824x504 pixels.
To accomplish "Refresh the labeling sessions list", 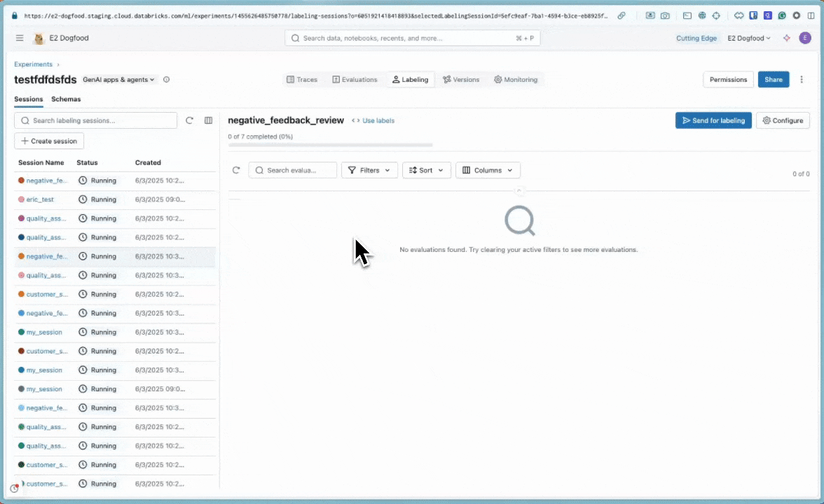I will [189, 120].
